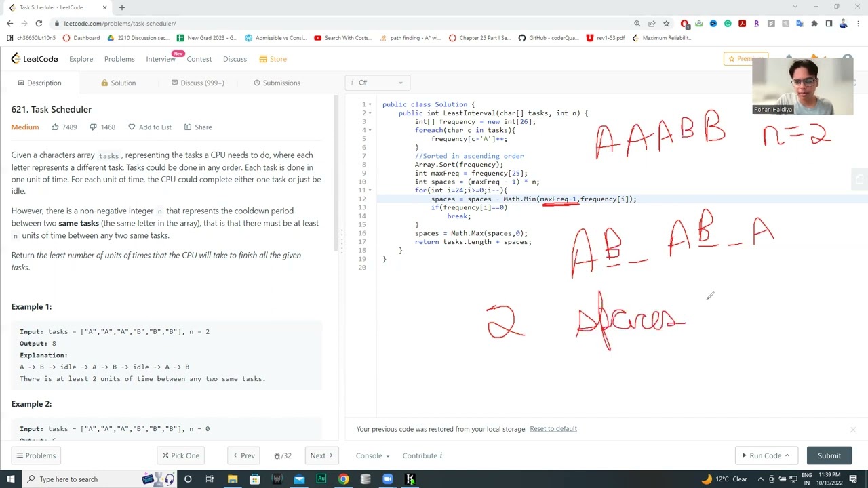Click the share this page icon
Screen dimensions: 868x488
click(652, 23)
